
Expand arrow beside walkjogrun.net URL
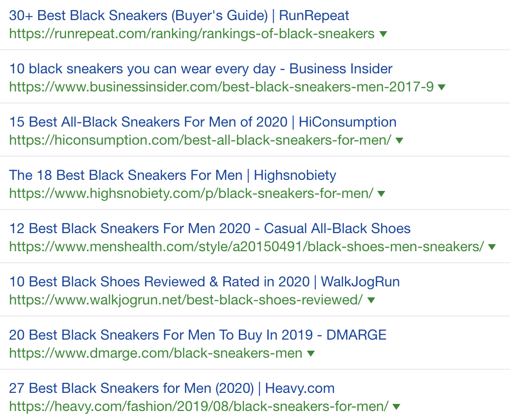371,300
